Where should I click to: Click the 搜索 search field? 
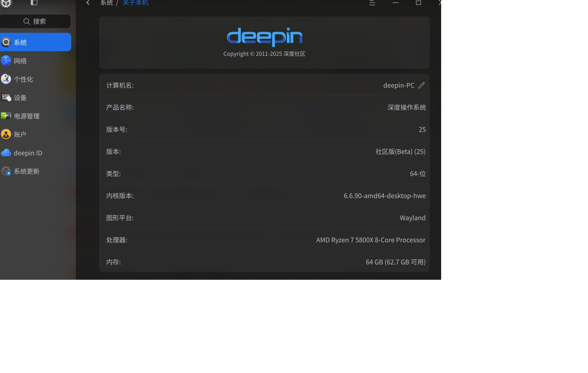[35, 21]
